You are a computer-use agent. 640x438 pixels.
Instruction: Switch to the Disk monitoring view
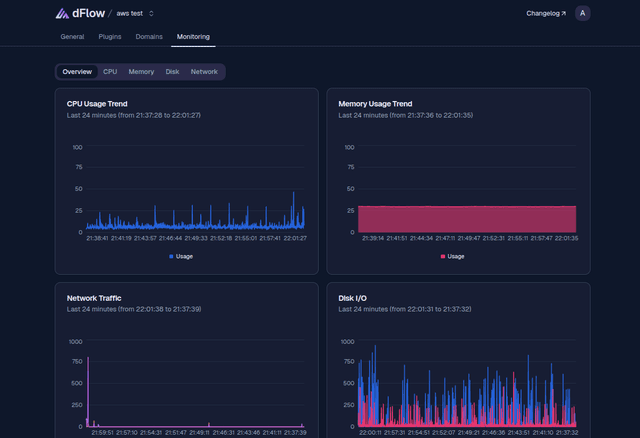click(173, 72)
